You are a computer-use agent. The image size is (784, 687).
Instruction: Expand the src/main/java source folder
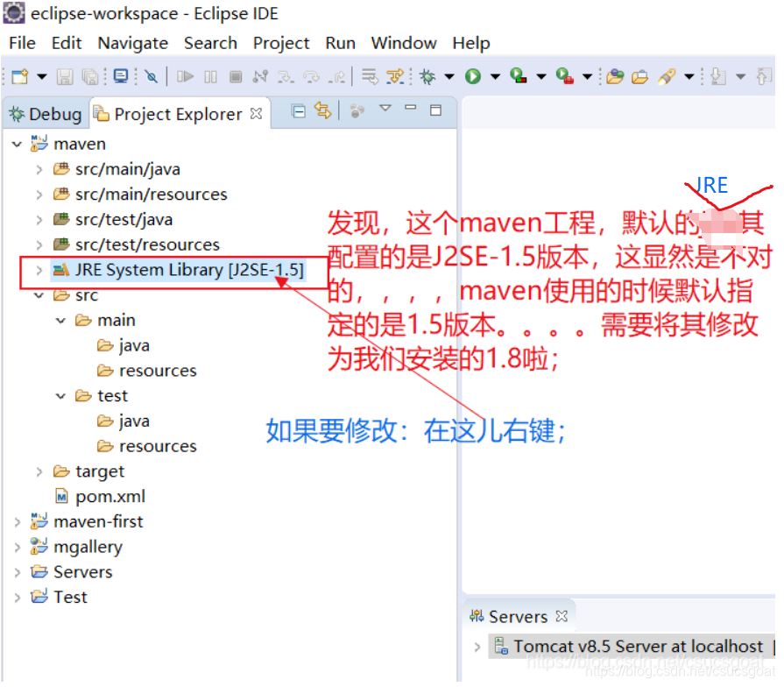click(39, 169)
